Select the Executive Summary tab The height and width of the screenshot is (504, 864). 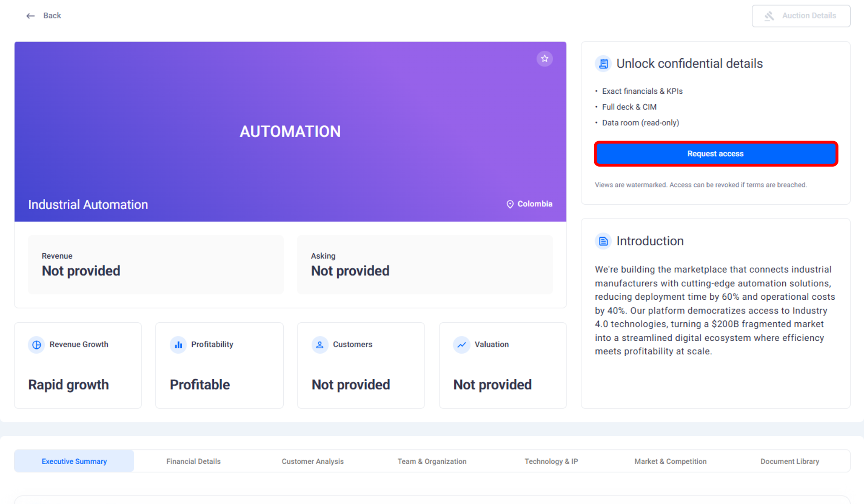(74, 461)
